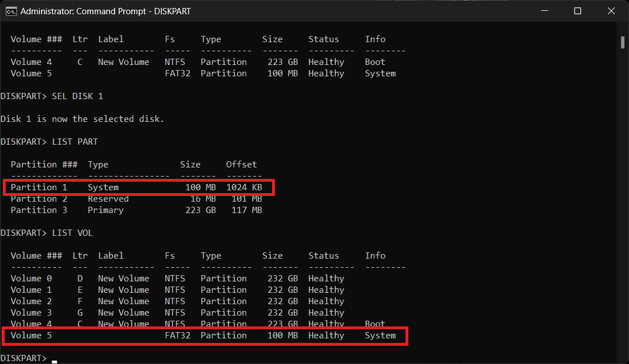Click the 'SEL DISK 1' command text
Viewport: 629px width, 364px height.
pyautogui.click(x=78, y=96)
